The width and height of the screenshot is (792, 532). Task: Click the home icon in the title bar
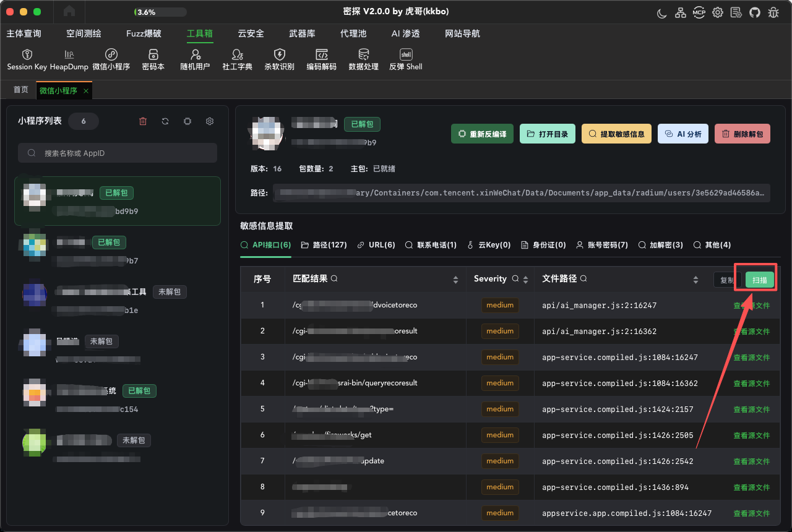69,12
